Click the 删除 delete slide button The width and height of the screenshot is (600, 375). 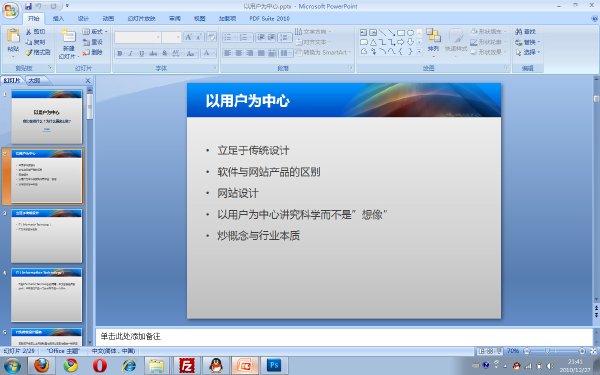tap(93, 52)
